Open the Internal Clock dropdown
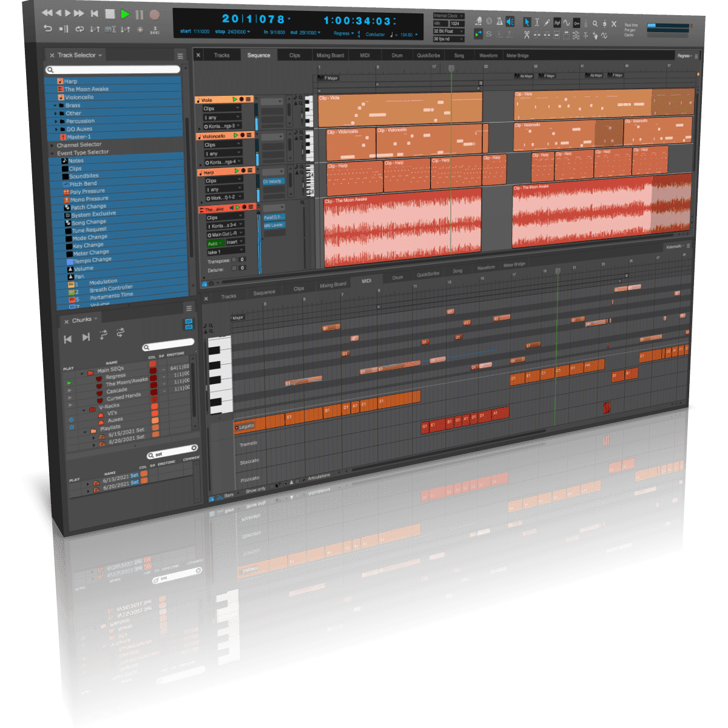This screenshot has height=728, width=728. 448,16
